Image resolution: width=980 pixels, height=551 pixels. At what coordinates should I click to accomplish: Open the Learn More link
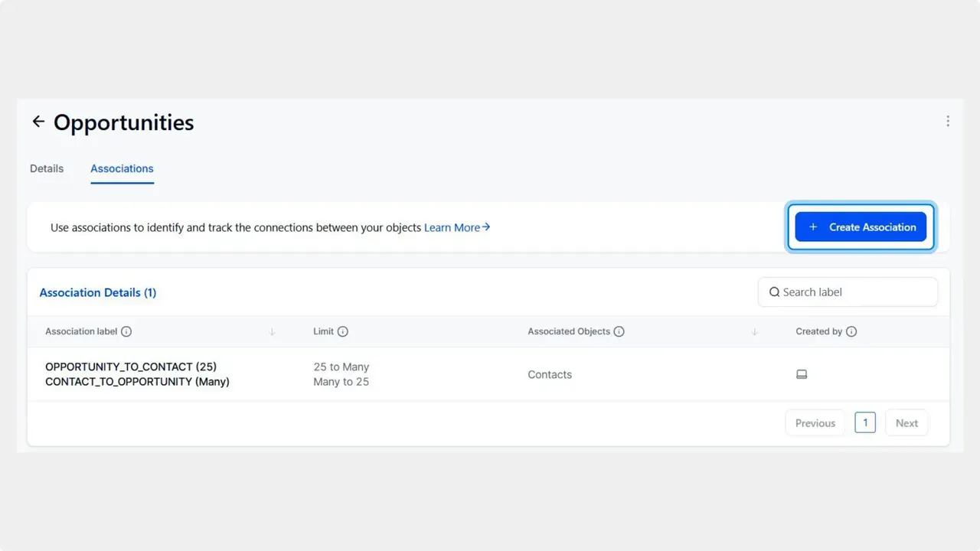click(x=456, y=227)
